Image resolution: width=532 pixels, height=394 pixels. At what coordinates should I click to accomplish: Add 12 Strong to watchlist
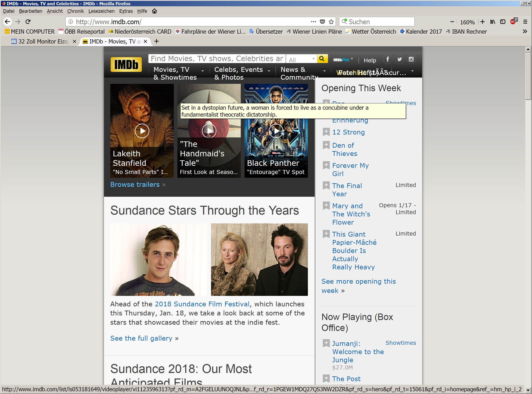point(326,132)
